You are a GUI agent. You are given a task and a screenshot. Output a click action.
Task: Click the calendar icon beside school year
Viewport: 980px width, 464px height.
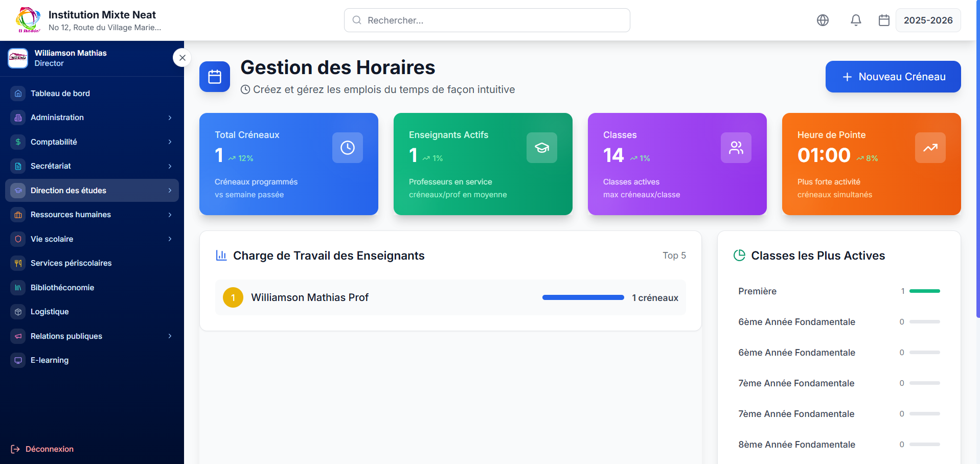point(884,20)
